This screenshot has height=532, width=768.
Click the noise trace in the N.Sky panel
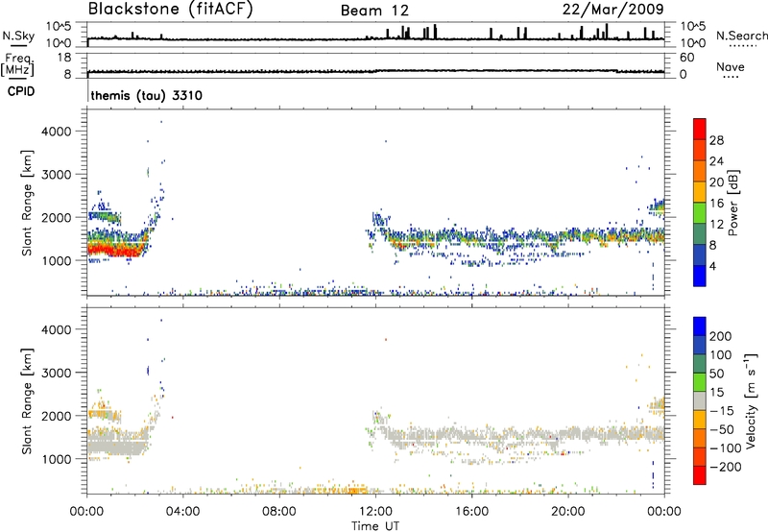[375, 38]
